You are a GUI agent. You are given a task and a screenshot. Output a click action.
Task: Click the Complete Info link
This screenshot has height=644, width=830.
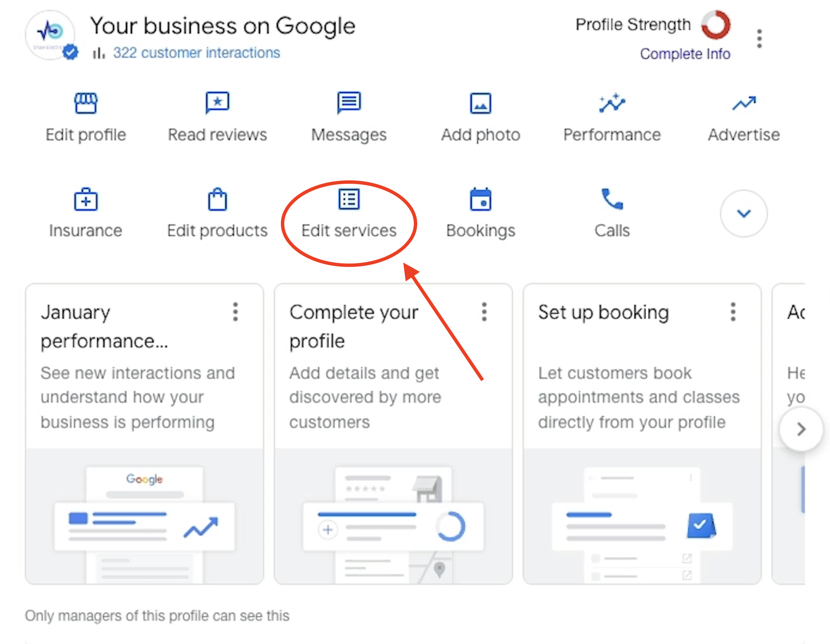coord(685,54)
